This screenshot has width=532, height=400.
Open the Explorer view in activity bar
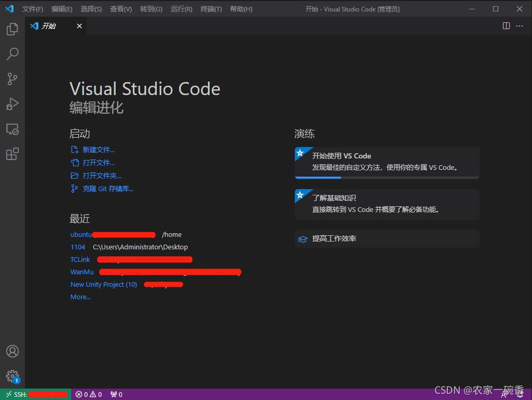[12, 29]
